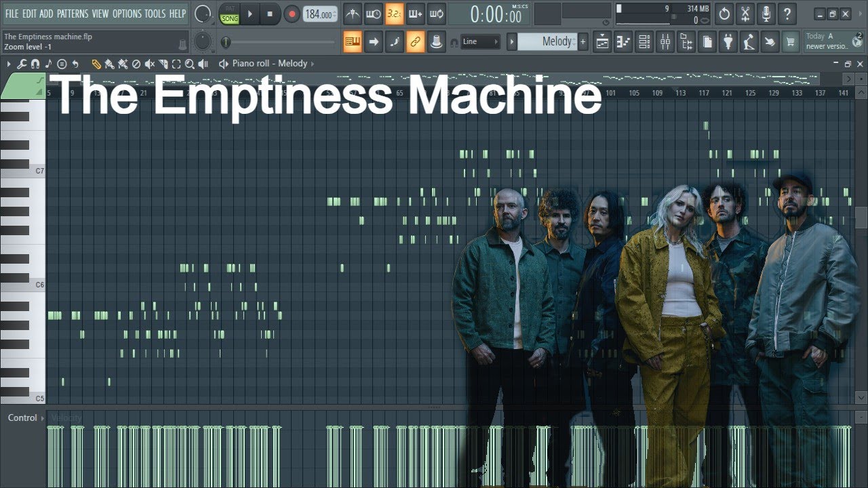Open the plugin picker plug icon
Screen dimensions: 868x488
coord(728,41)
